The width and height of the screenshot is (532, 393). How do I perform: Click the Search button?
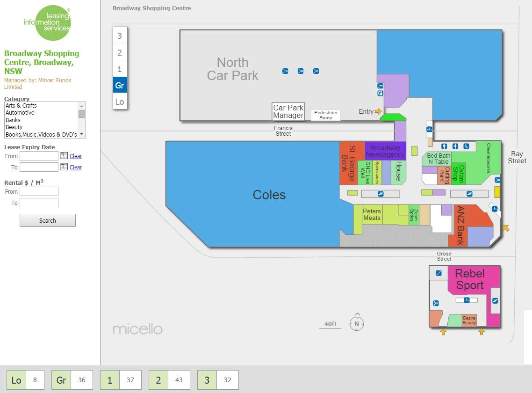coord(48,220)
